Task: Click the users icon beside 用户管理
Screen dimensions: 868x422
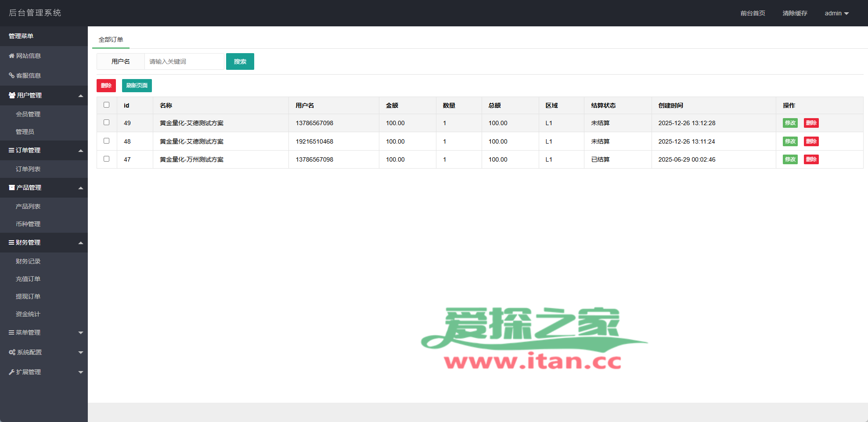Action: point(12,95)
